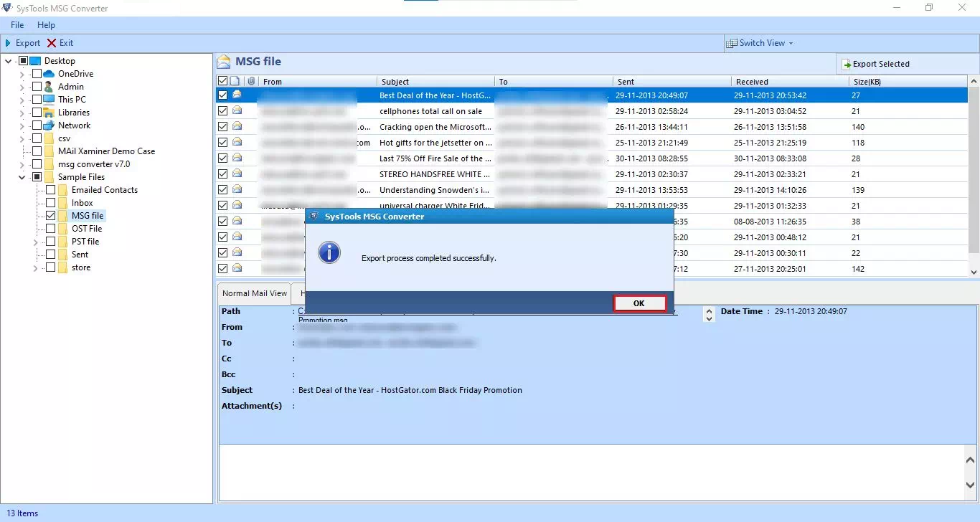Click the Switch View grid icon
The image size is (980, 522).
tap(732, 43)
